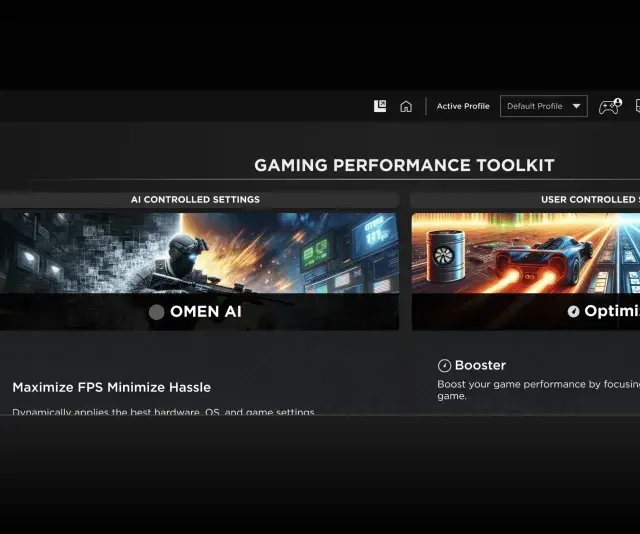Click Maximize FPS Minimize Hassle heading
This screenshot has width=640, height=534.
[x=111, y=387]
